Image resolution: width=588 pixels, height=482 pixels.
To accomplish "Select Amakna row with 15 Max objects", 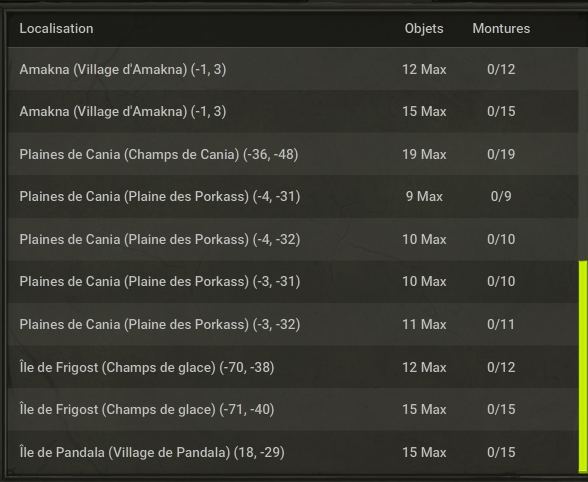I will click(x=292, y=111).
